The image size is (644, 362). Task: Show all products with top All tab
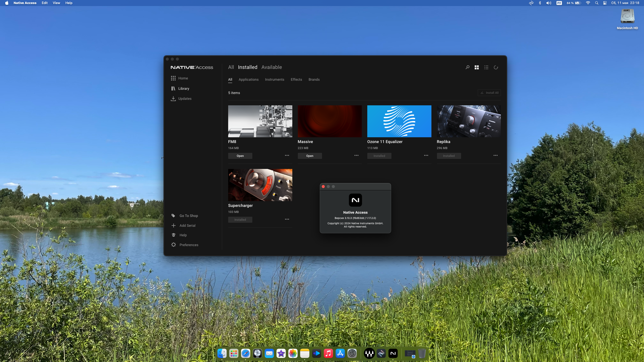pyautogui.click(x=231, y=67)
